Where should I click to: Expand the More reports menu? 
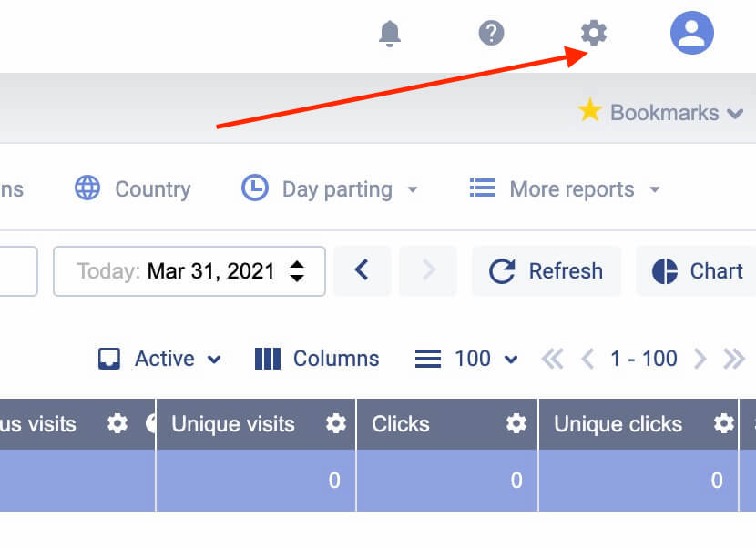[565, 189]
